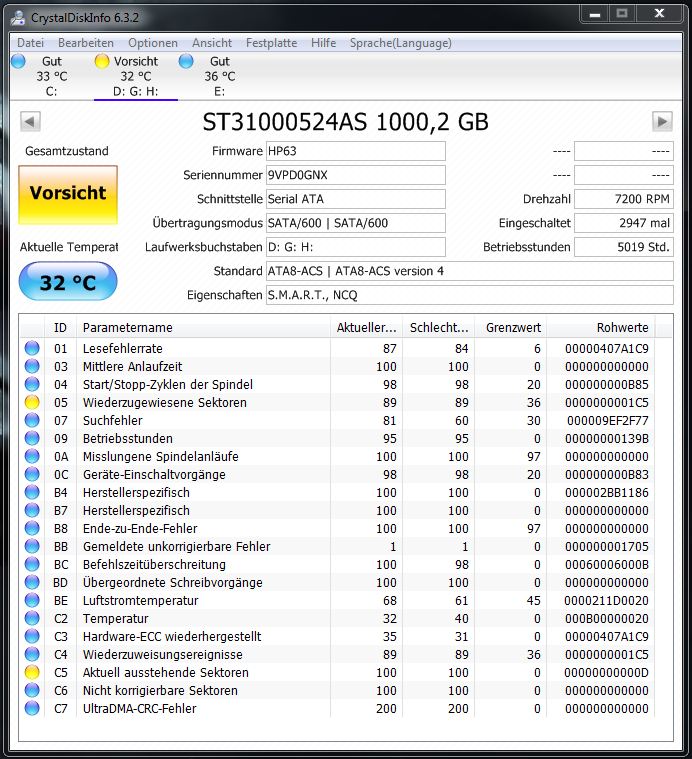
Task: Click the yellow Vorsicht health status button
Action: [x=68, y=195]
